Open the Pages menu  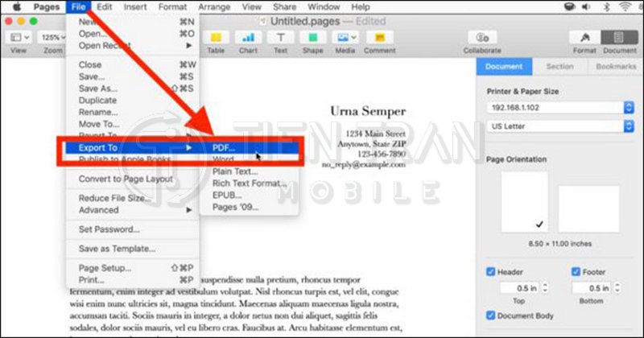tap(47, 6)
